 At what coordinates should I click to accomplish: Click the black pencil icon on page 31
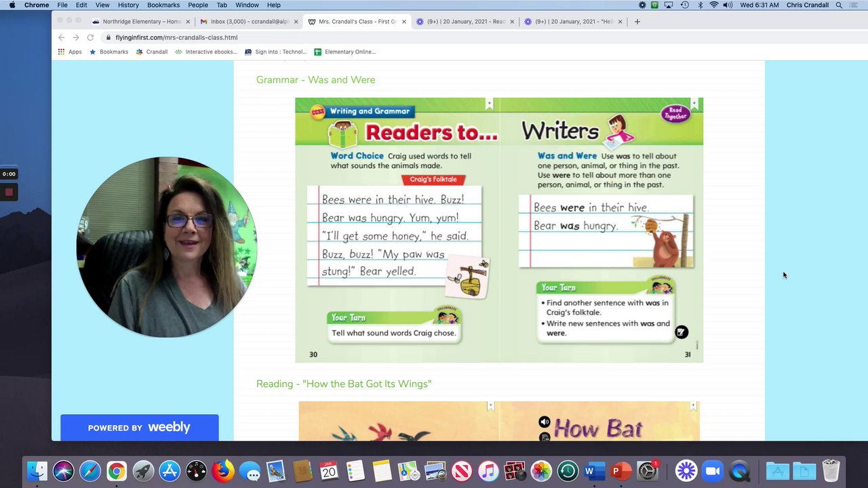click(x=682, y=331)
